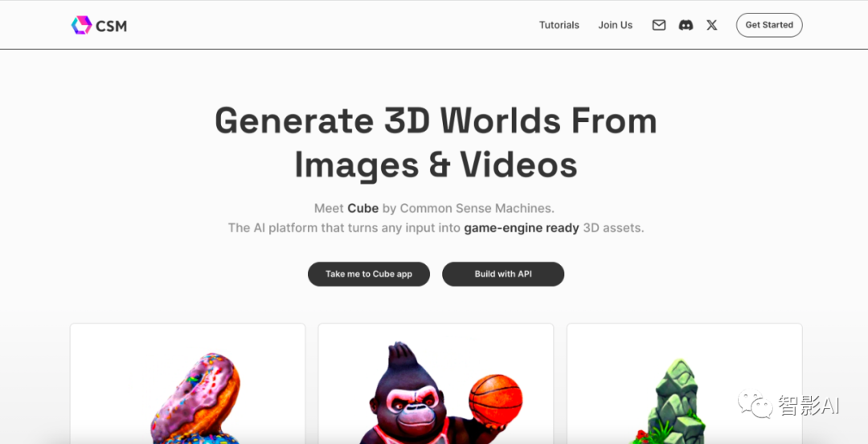Image resolution: width=868 pixels, height=444 pixels.
Task: Click the Build with API button
Action: click(x=503, y=274)
